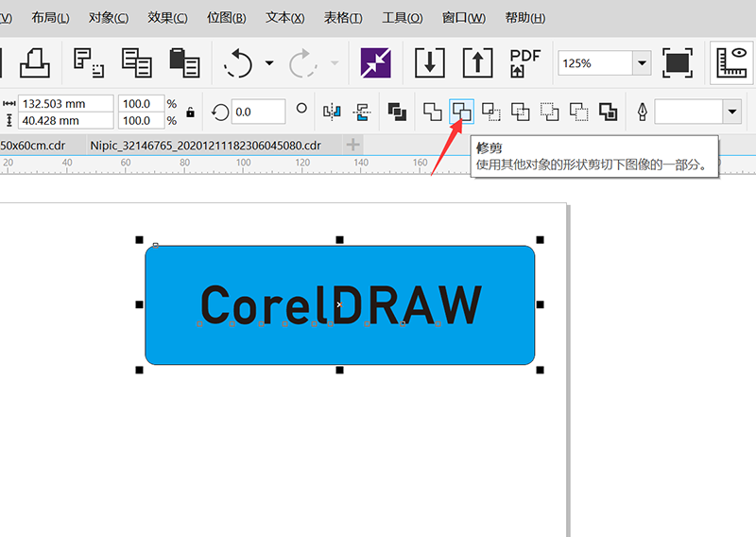Image resolution: width=756 pixels, height=537 pixels.
Task: Click the rotation angle input field
Action: point(258,112)
